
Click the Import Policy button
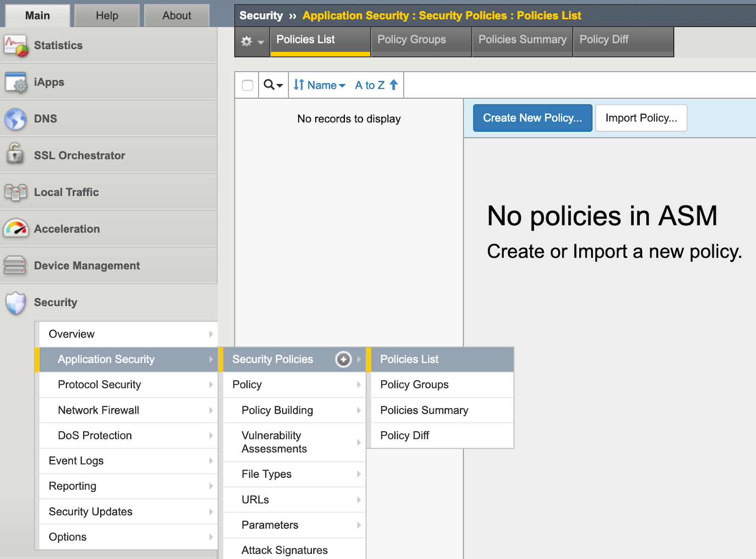[641, 118]
